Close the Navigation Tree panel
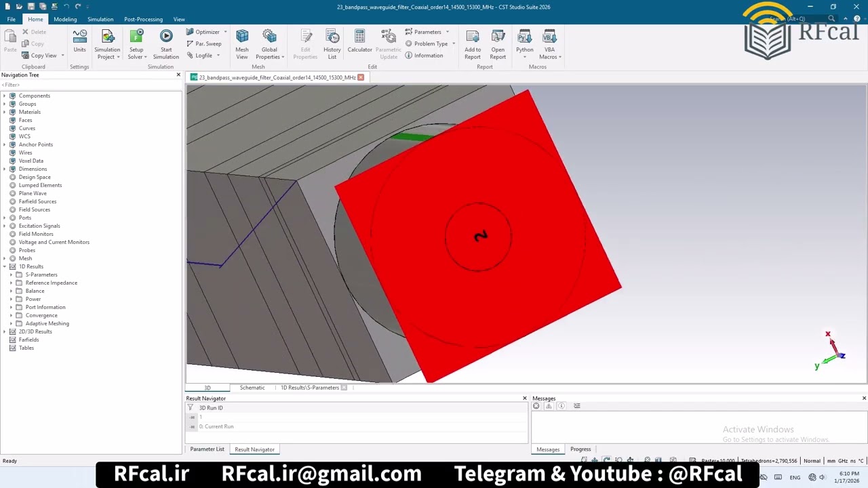Viewport: 868px width, 488px height. coord(178,75)
